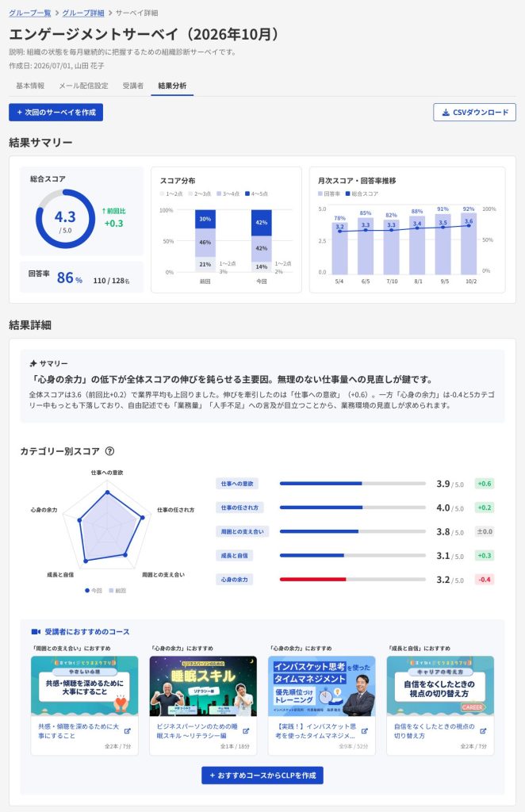Open 共感・傾聴を深めるために大事にすること title link
Image resolution: width=525 pixels, height=812 pixels.
(x=79, y=730)
